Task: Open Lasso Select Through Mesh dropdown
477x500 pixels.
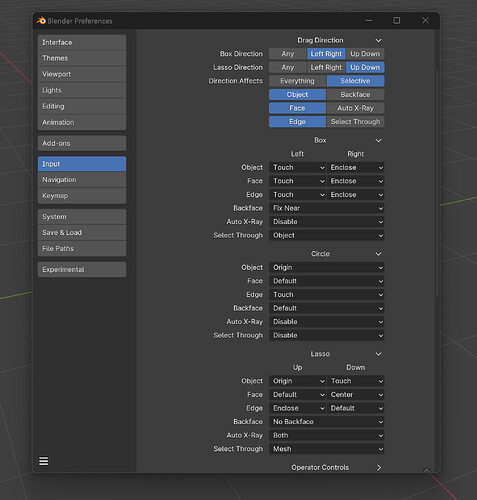Action: 327,449
